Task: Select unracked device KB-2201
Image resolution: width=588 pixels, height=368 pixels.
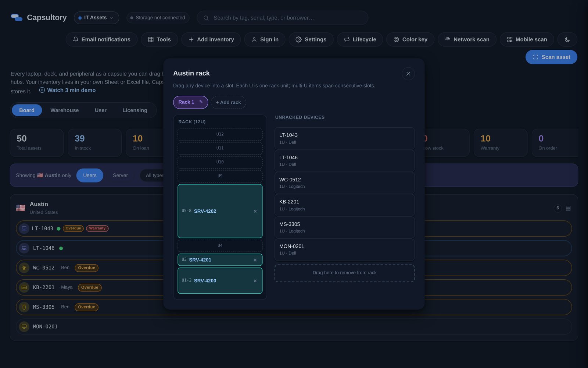Action: (344, 205)
